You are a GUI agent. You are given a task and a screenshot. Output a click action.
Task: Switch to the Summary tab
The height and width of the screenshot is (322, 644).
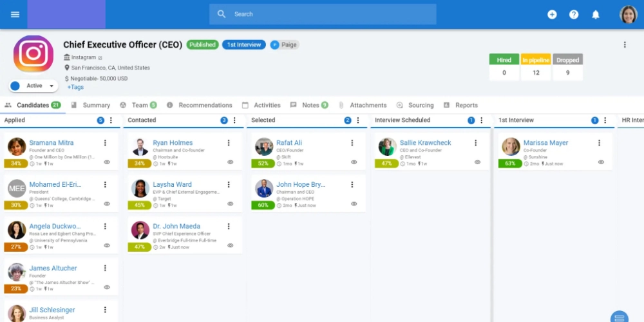(x=90, y=105)
